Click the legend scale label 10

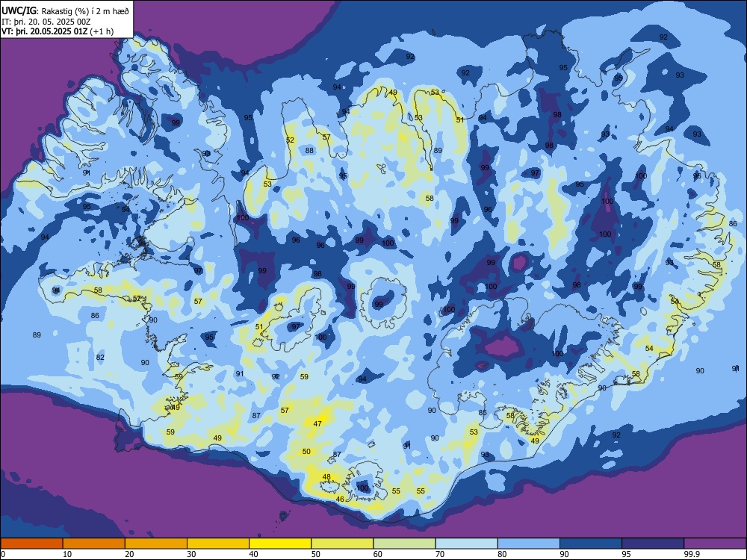click(67, 554)
